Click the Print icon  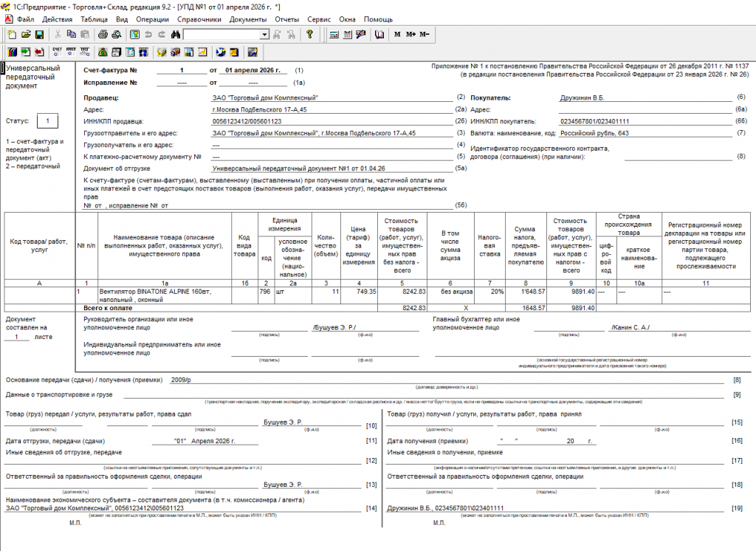pos(103,34)
